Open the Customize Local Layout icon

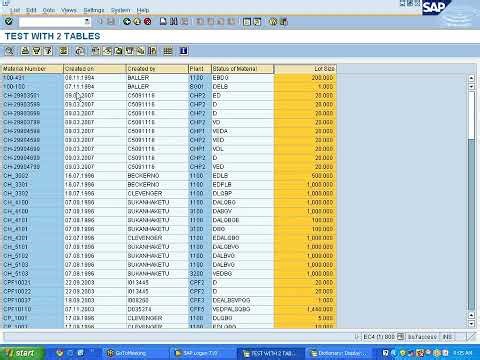pos(284,22)
